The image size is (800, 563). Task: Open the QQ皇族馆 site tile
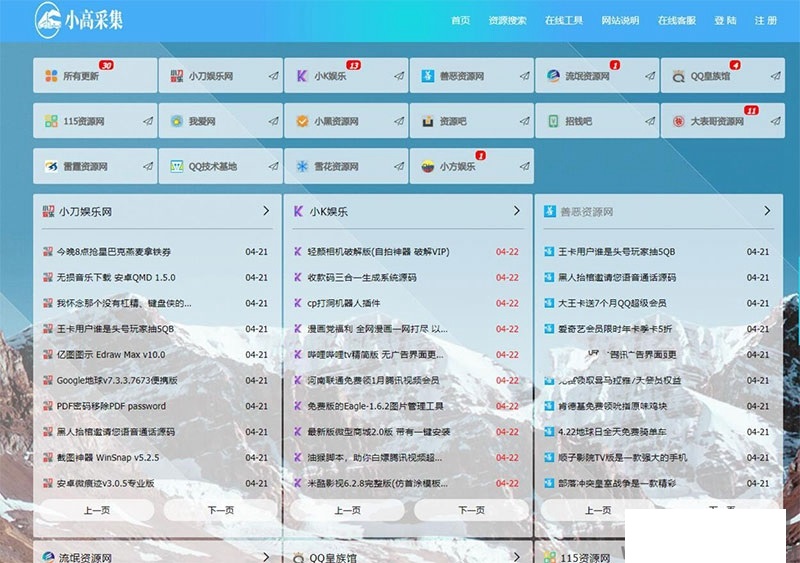pos(720,76)
